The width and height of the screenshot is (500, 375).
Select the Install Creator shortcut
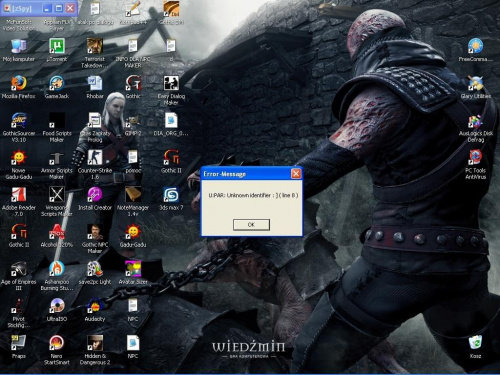(x=95, y=195)
